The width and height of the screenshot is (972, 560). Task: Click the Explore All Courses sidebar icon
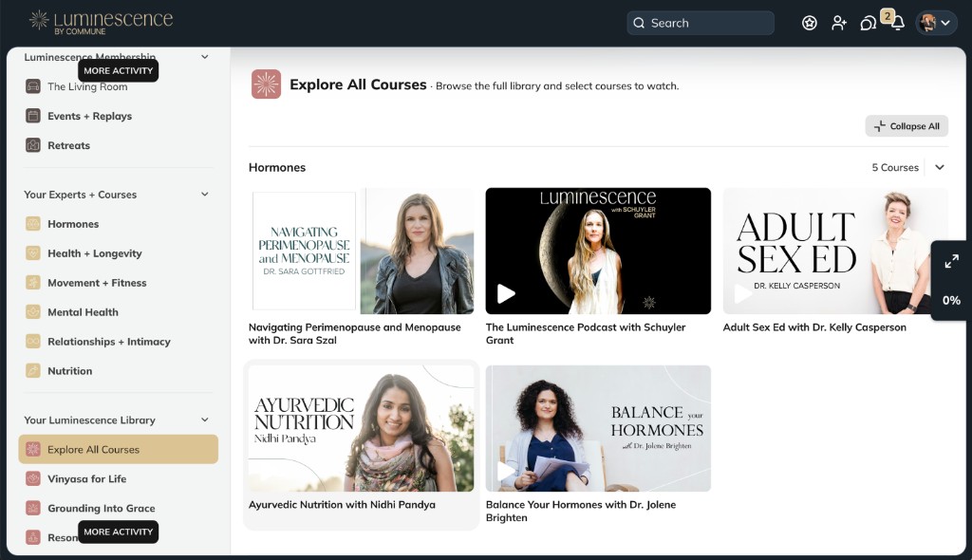[x=33, y=450]
